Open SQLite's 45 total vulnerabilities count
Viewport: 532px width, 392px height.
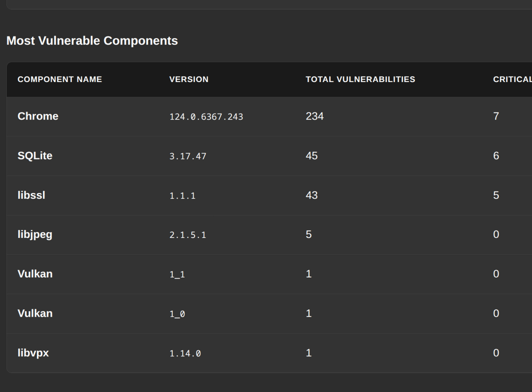(312, 156)
